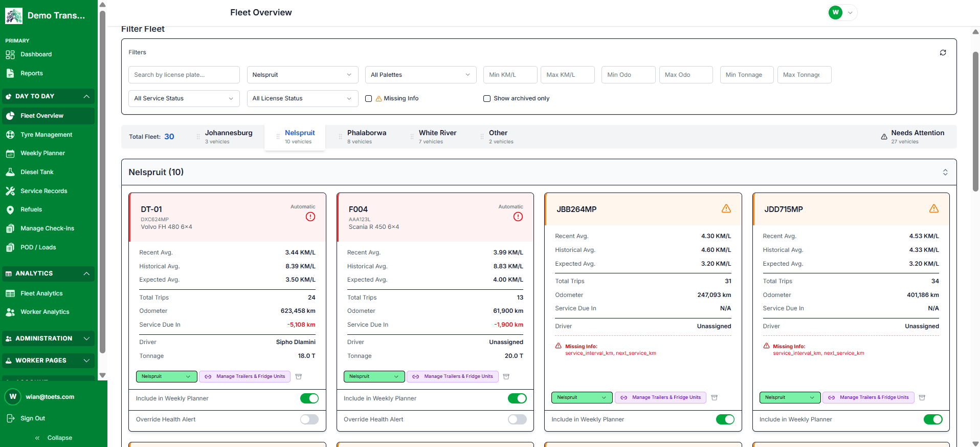This screenshot has width=980, height=447.
Task: Open the Weekly Planner calendar icon
Action: (10, 153)
